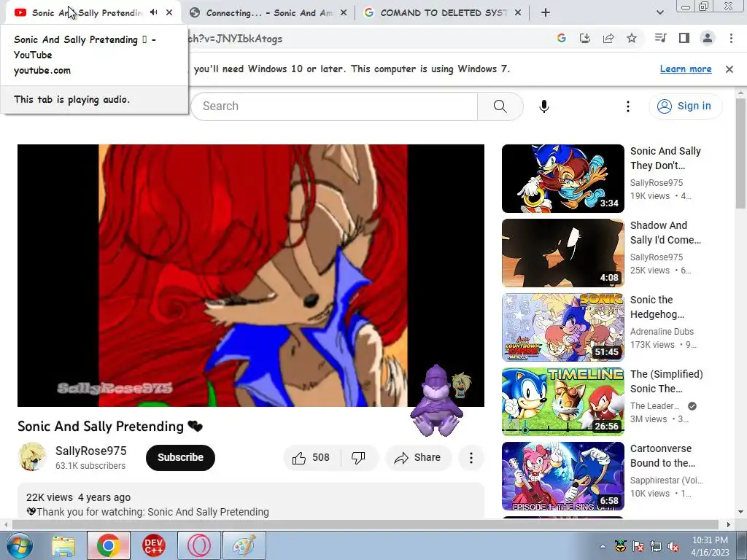Click title 'The (Simplified) Sonic The...'
This screenshot has width=747, height=560.
(667, 381)
